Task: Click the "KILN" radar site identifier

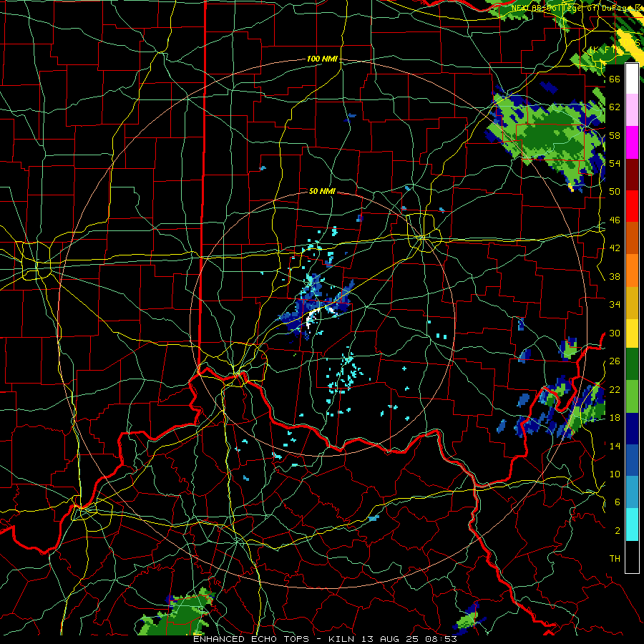Action: (343, 639)
